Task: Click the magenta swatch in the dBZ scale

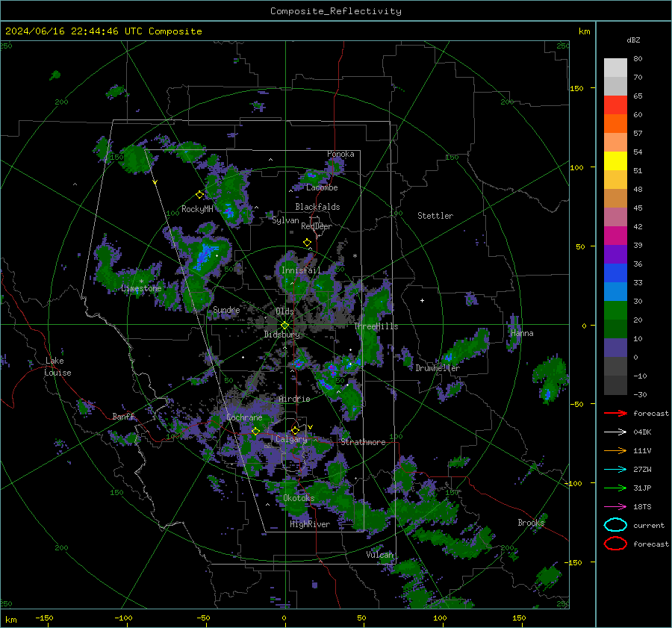Action: [615, 235]
